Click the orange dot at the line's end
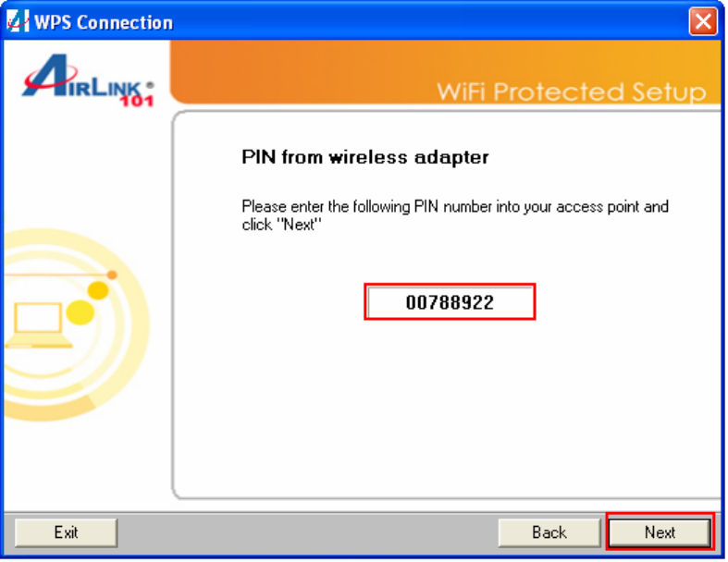728x562 pixels. (112, 275)
